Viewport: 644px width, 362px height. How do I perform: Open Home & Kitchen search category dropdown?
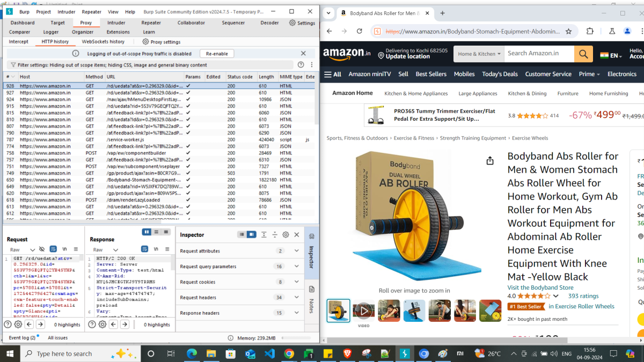[x=479, y=54]
